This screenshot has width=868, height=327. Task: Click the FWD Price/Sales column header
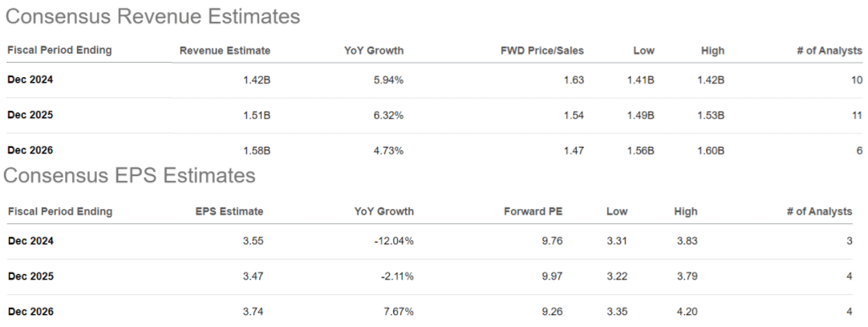point(541,51)
